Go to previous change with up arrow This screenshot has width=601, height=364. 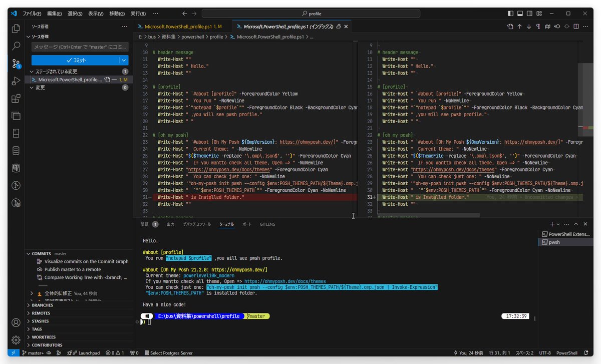(x=519, y=27)
